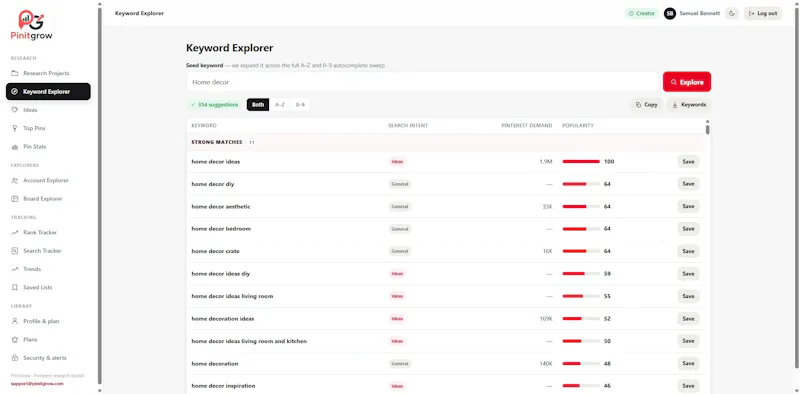Click the Popularity column header
The width and height of the screenshot is (800, 394).
pos(578,126)
